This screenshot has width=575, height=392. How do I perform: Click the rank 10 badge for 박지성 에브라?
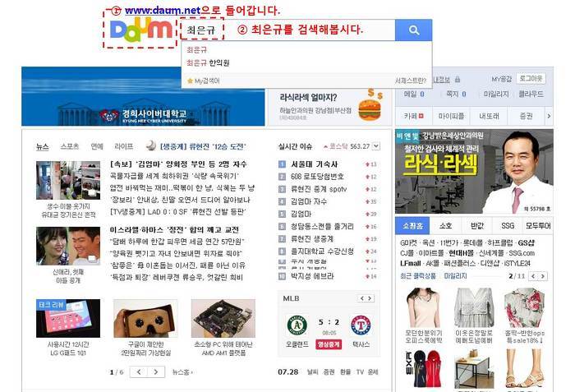282,276
